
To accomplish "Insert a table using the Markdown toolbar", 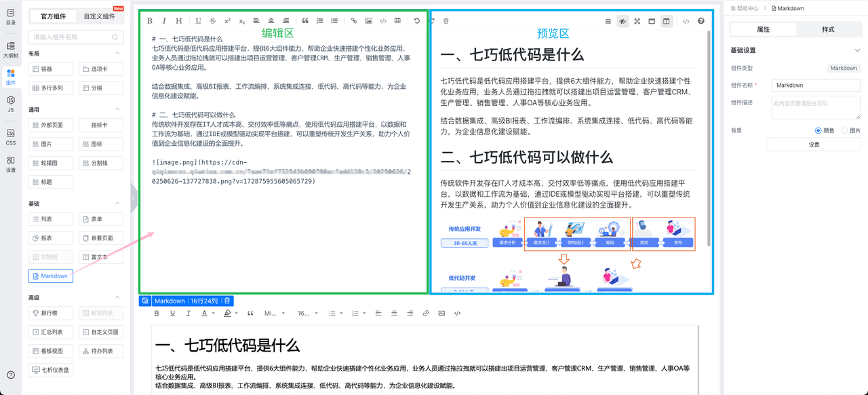I will (x=397, y=21).
